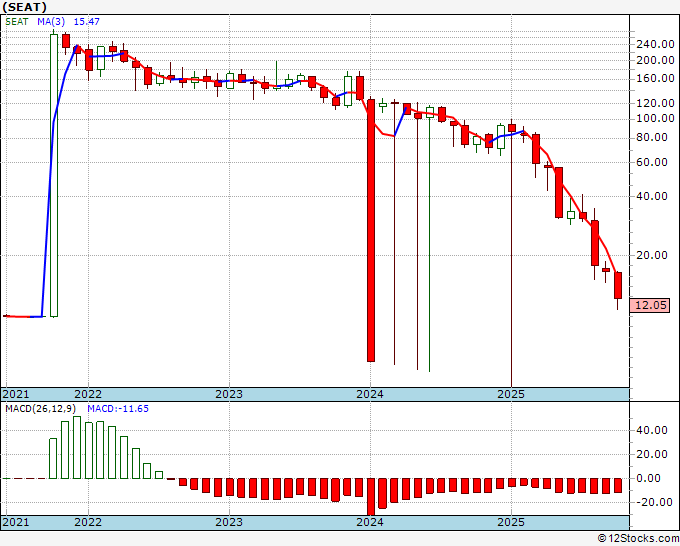Click 2024 on the MACD timeline
This screenshot has height=546, width=680.
(x=370, y=522)
